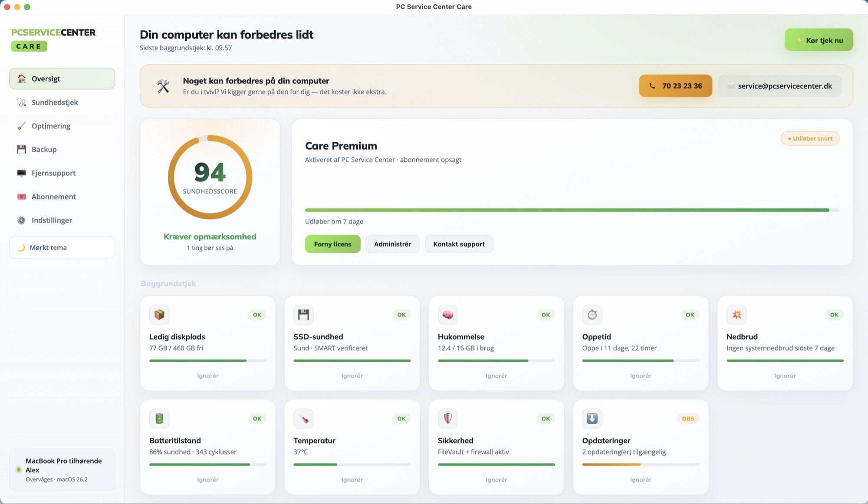Image resolution: width=868 pixels, height=504 pixels.
Task: Click the Udløber snart badge
Action: pyautogui.click(x=810, y=138)
